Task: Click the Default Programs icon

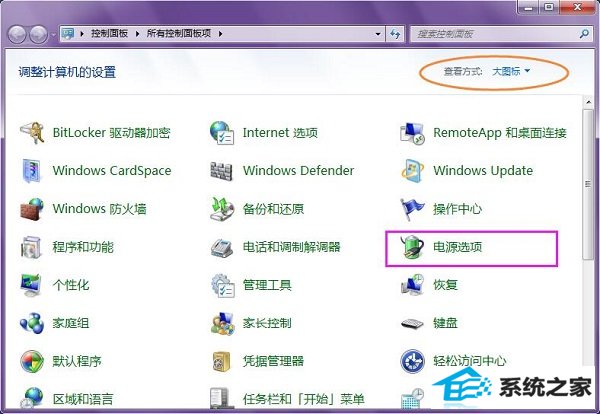Action: click(x=32, y=361)
